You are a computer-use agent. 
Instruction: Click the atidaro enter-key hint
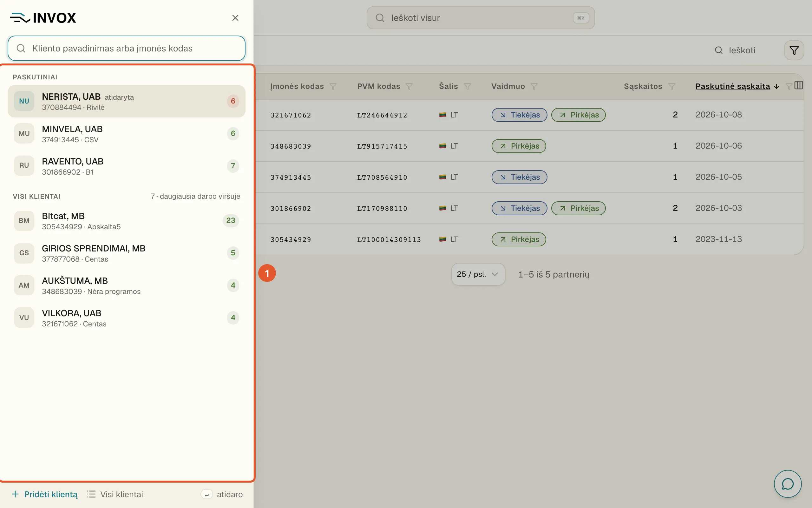tap(221, 494)
